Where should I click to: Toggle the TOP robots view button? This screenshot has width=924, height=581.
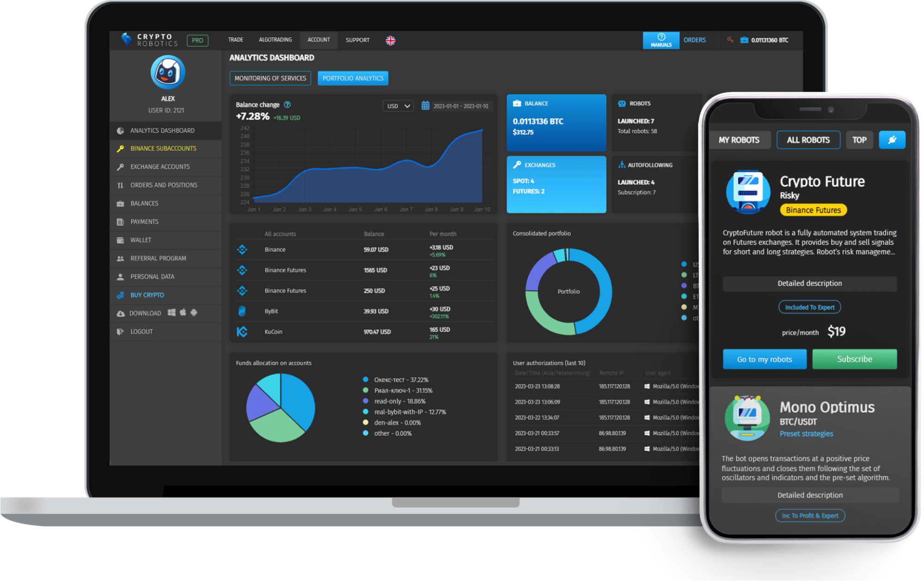point(863,139)
